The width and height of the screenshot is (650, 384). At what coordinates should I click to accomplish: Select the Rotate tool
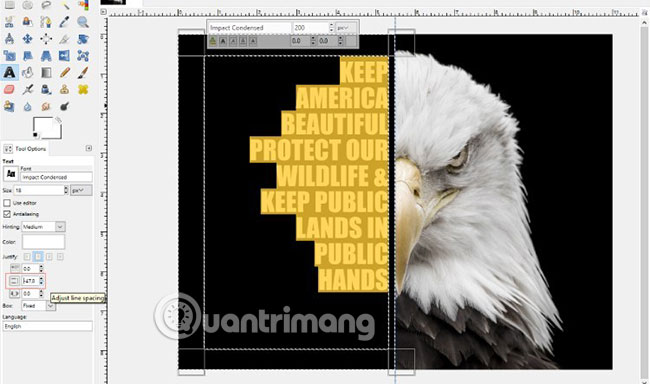click(82, 39)
